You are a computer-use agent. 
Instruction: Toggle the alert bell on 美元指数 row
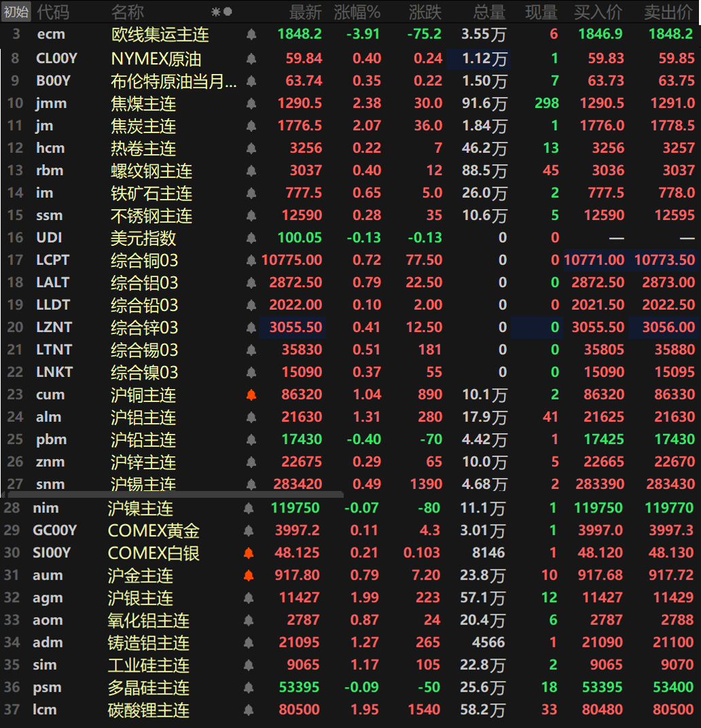click(x=251, y=238)
